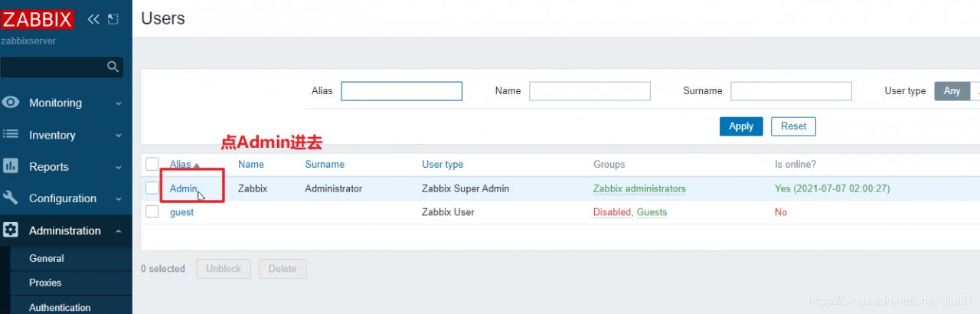Focus the sidebar search box
Viewport: 980px width, 314px height.
(x=61, y=67)
